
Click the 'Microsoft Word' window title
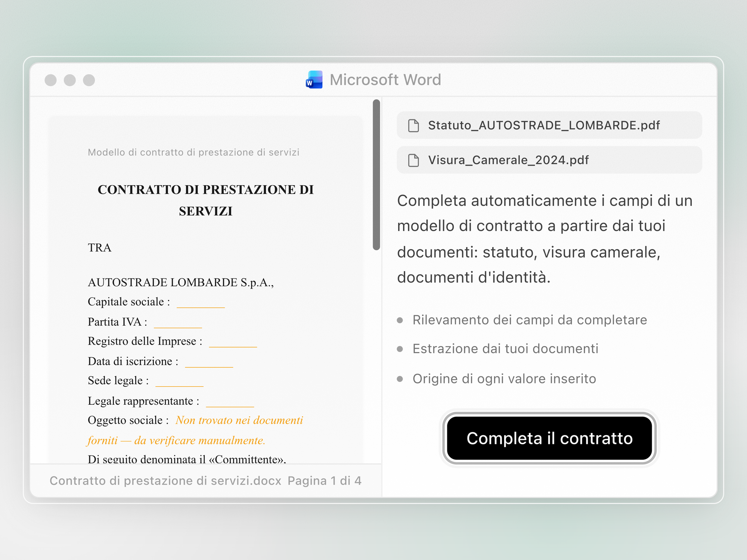(x=385, y=80)
